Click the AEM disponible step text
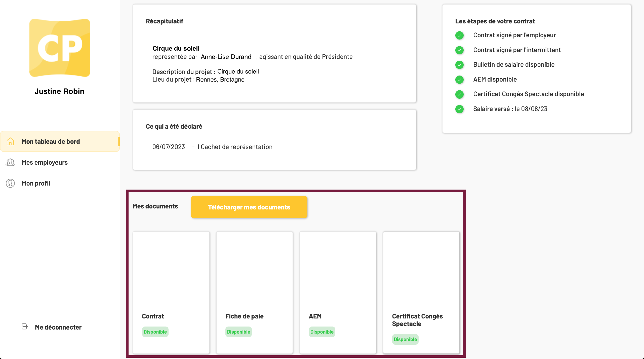 495,79
